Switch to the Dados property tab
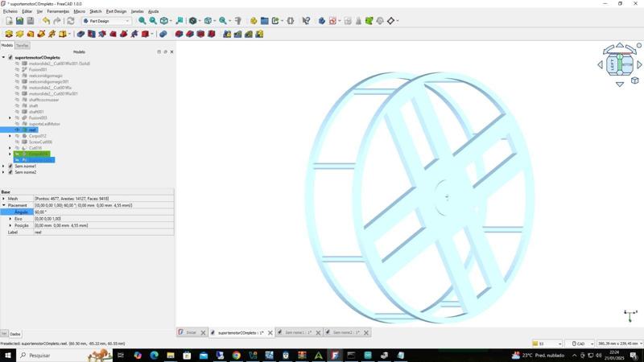This screenshot has height=362, width=644. coord(15,334)
